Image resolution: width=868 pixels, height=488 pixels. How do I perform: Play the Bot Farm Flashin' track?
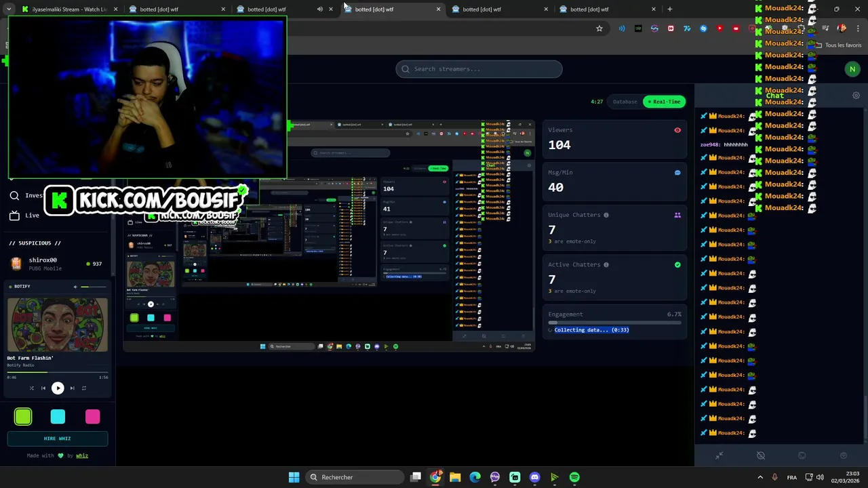point(58,388)
